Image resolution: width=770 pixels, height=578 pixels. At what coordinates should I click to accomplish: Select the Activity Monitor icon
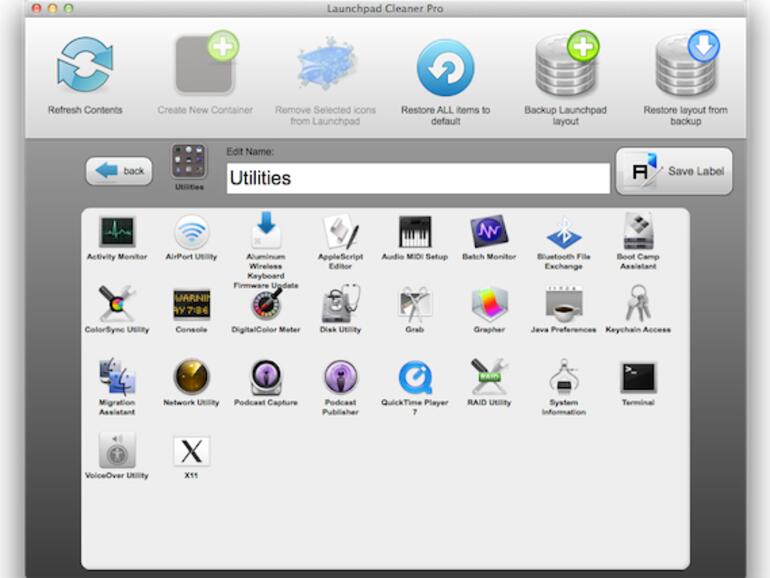117,232
